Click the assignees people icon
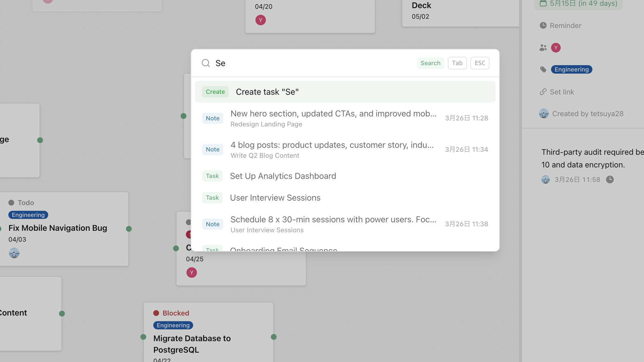The width and height of the screenshot is (644, 362). pyautogui.click(x=543, y=48)
